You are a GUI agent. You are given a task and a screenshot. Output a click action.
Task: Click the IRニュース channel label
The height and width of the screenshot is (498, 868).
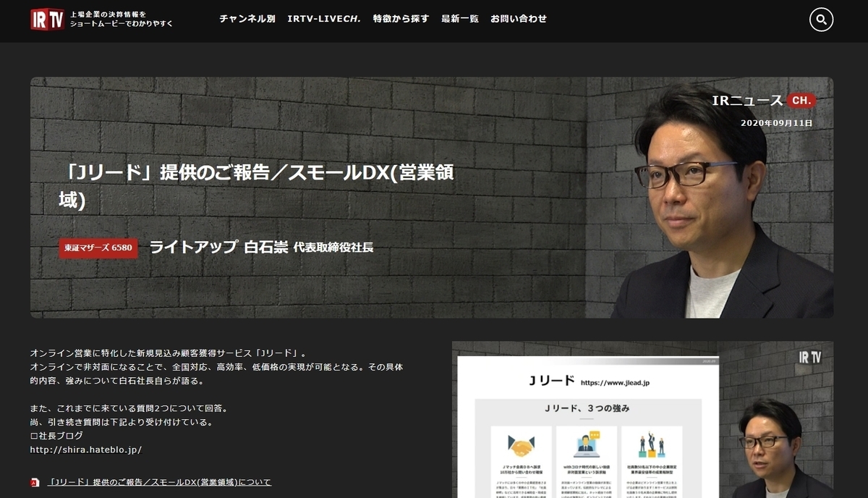tap(747, 101)
